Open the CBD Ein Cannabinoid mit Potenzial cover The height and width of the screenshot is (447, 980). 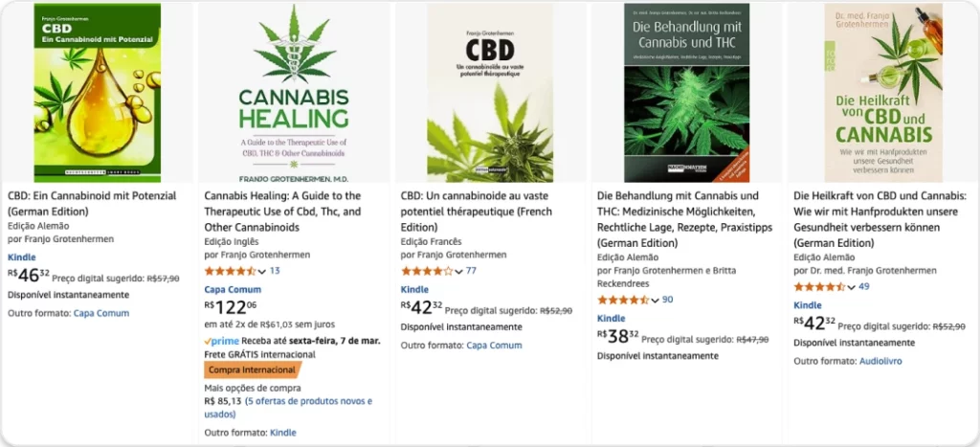coord(97,93)
